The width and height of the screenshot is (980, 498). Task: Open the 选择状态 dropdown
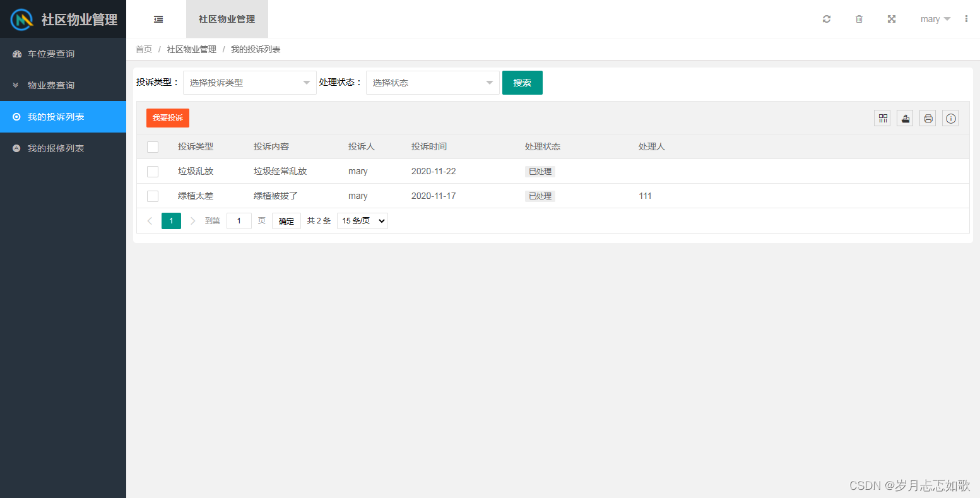[x=433, y=83]
